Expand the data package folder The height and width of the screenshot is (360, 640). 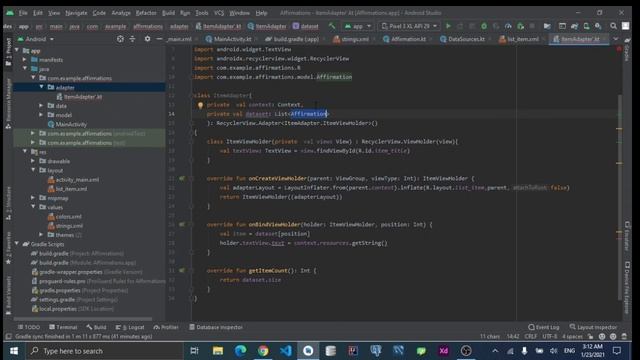41,105
